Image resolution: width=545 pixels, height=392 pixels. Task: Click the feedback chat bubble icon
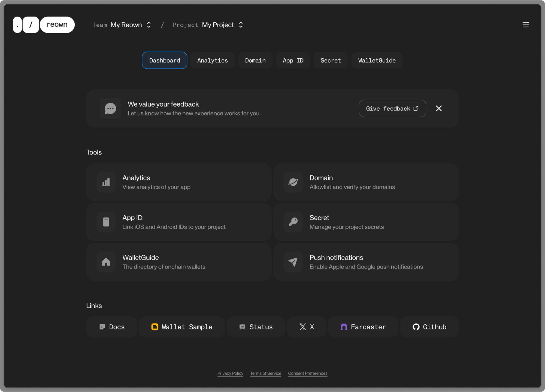[110, 108]
